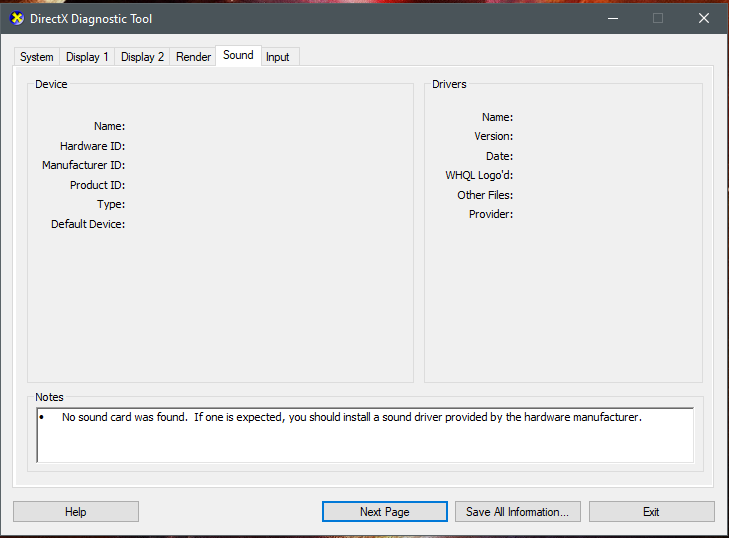Click the 'Manufacturer ID:' label
This screenshot has width=729, height=538.
tap(84, 165)
